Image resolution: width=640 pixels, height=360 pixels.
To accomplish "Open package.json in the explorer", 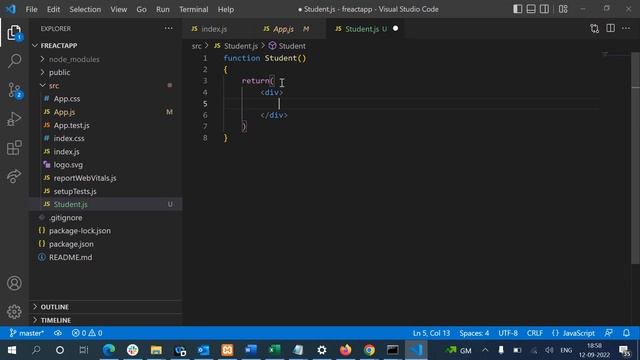I will pyautogui.click(x=105, y=244).
